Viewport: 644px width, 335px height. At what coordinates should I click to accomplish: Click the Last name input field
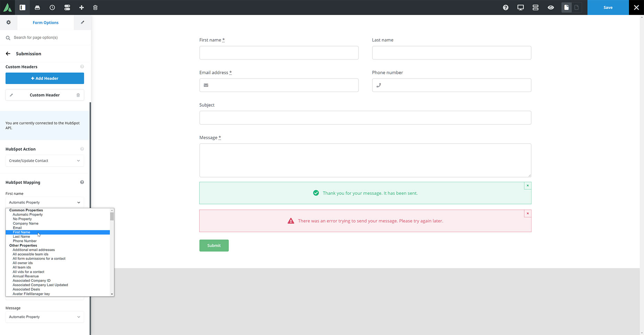(451, 53)
